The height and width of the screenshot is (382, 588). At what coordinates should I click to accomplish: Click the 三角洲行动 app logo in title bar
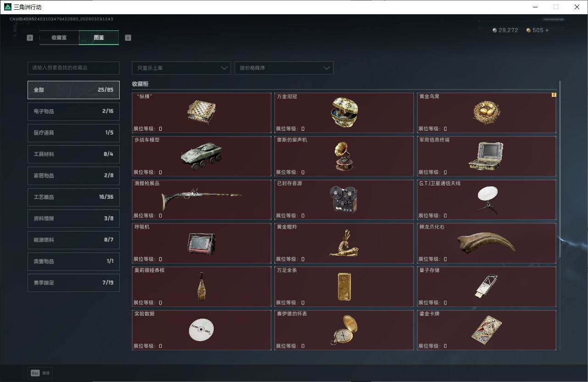(8, 7)
